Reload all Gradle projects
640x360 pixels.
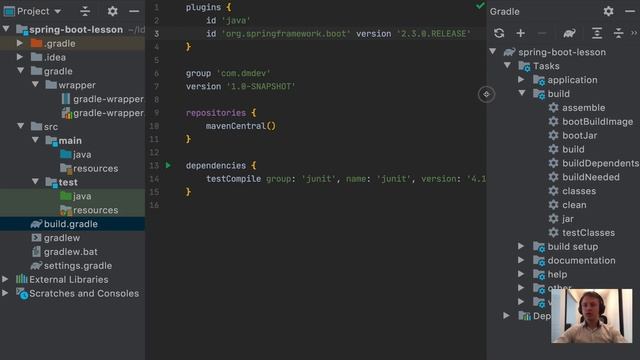click(499, 33)
